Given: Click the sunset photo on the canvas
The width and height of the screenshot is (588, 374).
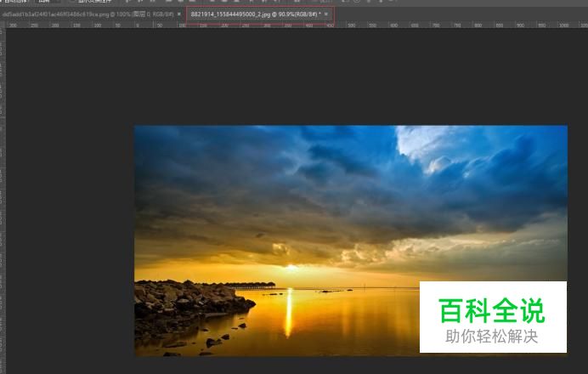Looking at the screenshot, I should (x=351, y=241).
